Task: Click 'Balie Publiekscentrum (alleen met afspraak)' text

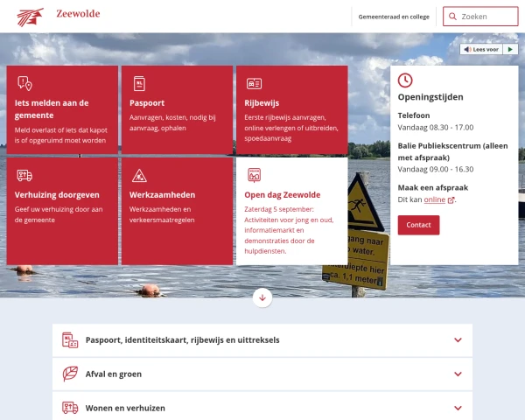Action: (x=452, y=151)
